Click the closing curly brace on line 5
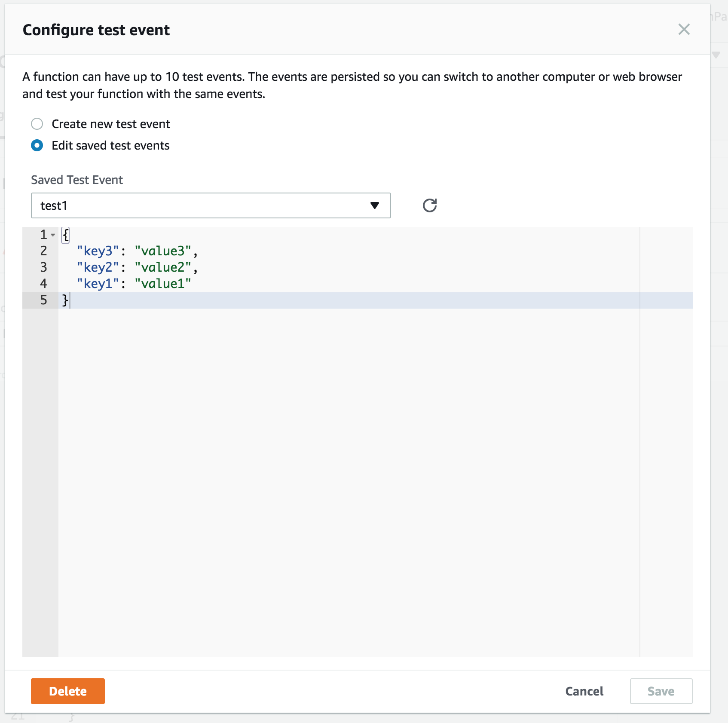The width and height of the screenshot is (728, 723). (x=65, y=300)
